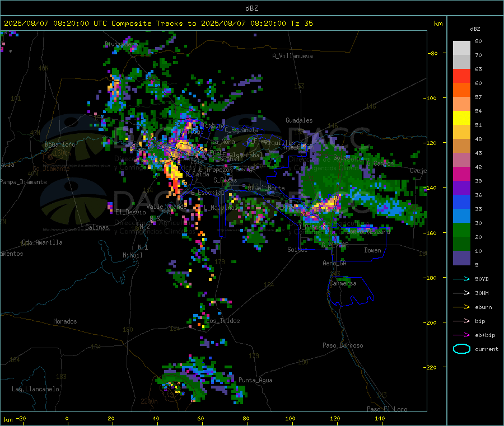Click the 50YD cyan arrow legend icon
Viewport: 504px width, 426px height.
coord(461,279)
